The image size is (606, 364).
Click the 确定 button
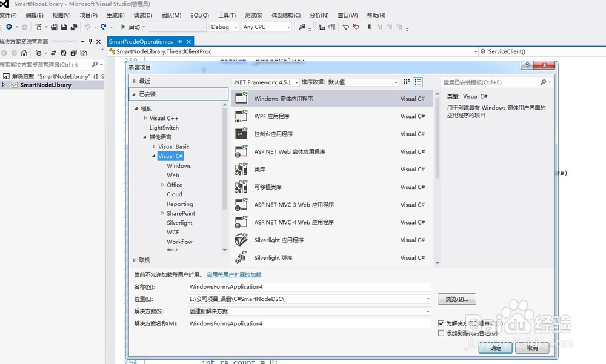click(496, 348)
